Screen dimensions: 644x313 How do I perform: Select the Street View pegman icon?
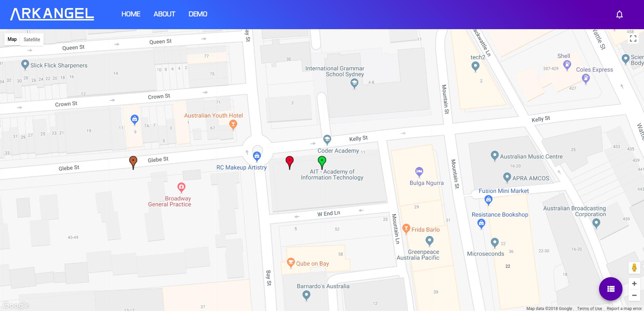pyautogui.click(x=634, y=268)
